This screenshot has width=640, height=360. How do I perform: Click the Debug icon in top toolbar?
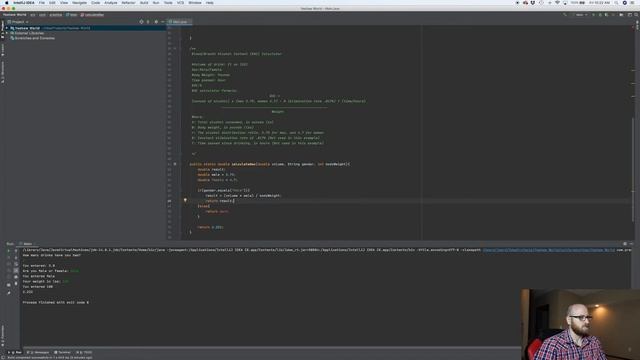point(600,15)
